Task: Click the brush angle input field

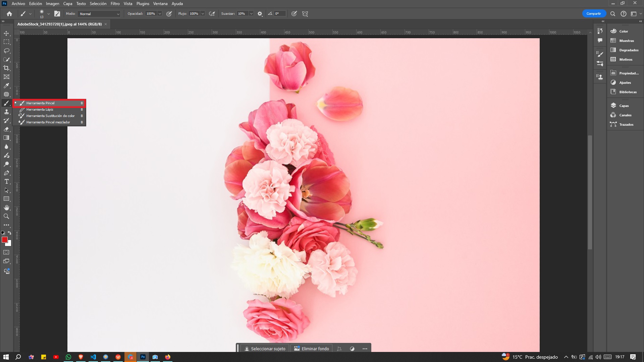Action: (279, 14)
